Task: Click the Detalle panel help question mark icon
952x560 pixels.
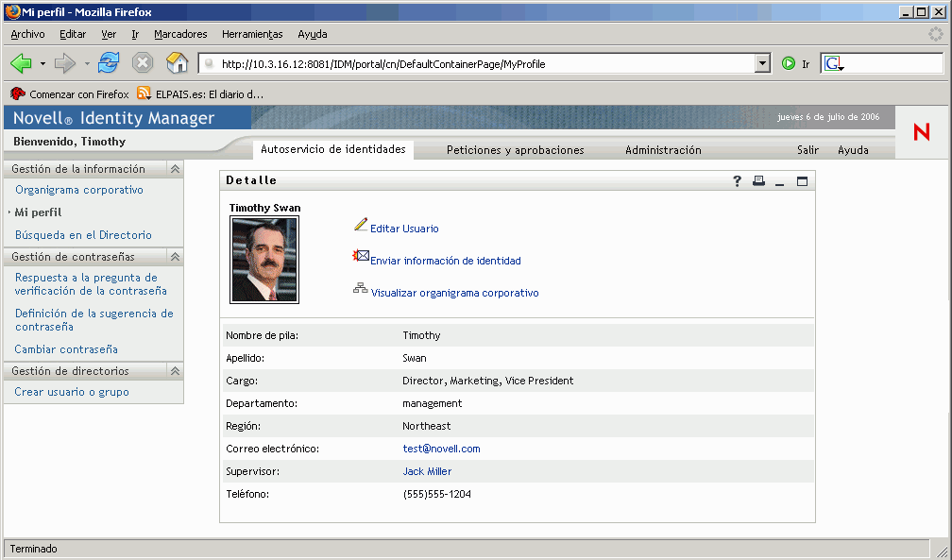Action: pyautogui.click(x=738, y=181)
